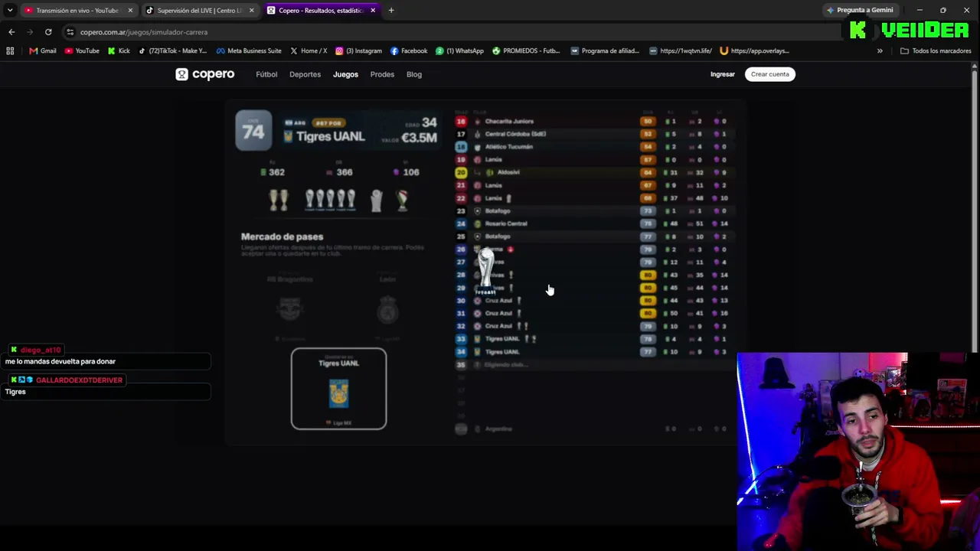Select the Central Córdoba (SdE) career row

(x=593, y=134)
